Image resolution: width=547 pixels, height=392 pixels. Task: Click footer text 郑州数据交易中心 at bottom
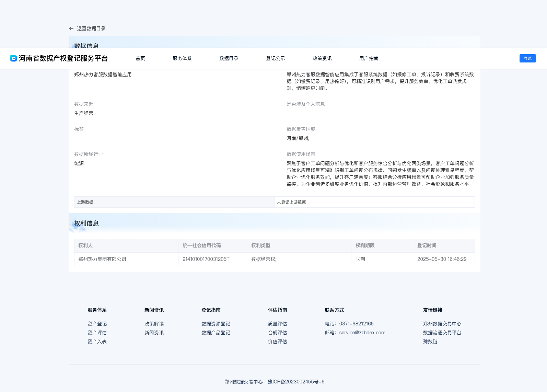point(244,382)
